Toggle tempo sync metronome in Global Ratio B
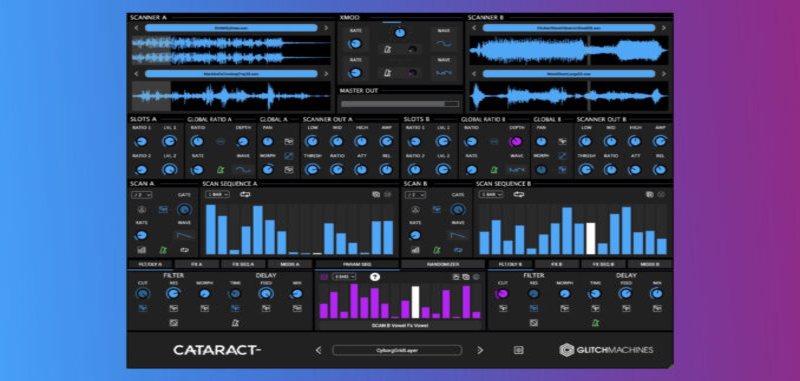This screenshot has width=800, height=381. (x=494, y=170)
